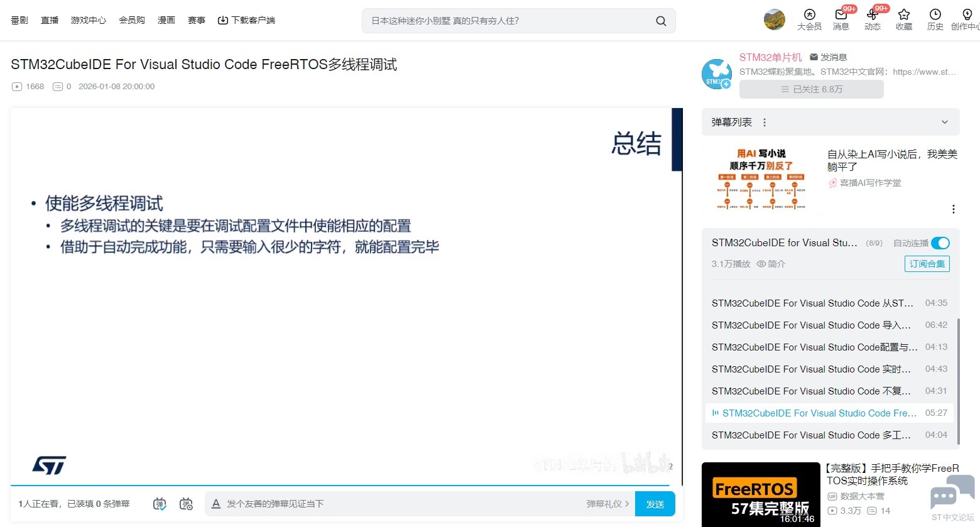Screen dimensions: 980x527
Task: Open the 历史 history clock icon
Action: click(935, 15)
